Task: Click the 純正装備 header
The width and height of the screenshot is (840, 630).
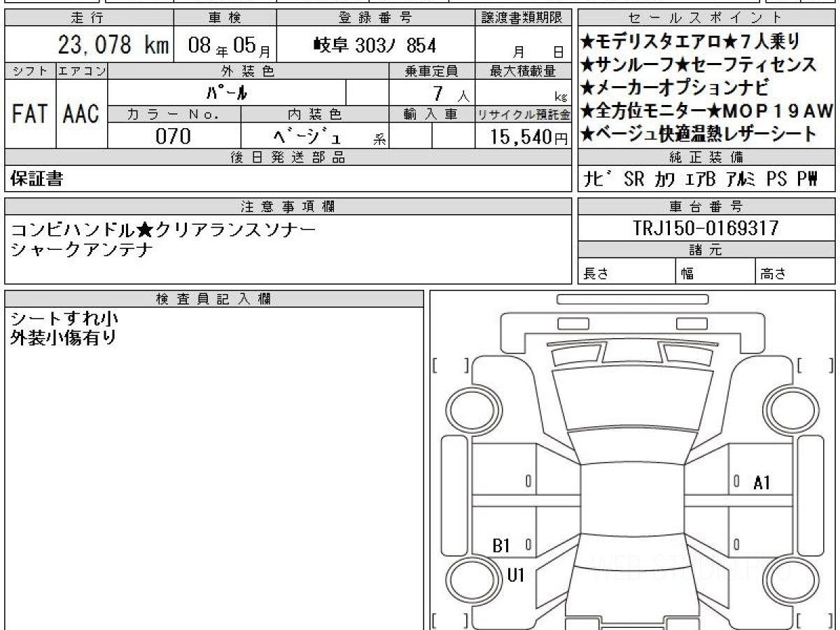Action: [707, 157]
